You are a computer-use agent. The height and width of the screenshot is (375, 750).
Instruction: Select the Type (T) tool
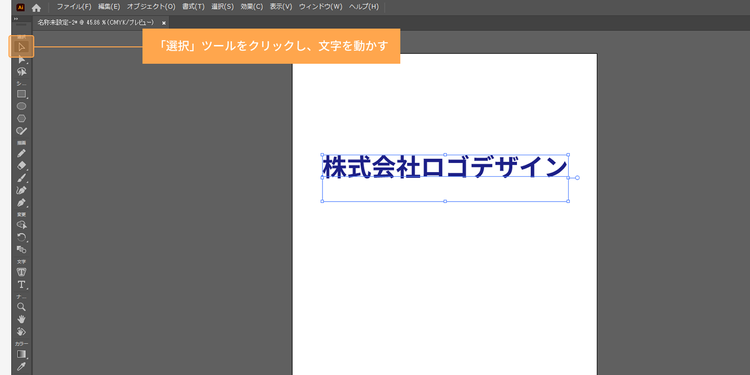[22, 285]
